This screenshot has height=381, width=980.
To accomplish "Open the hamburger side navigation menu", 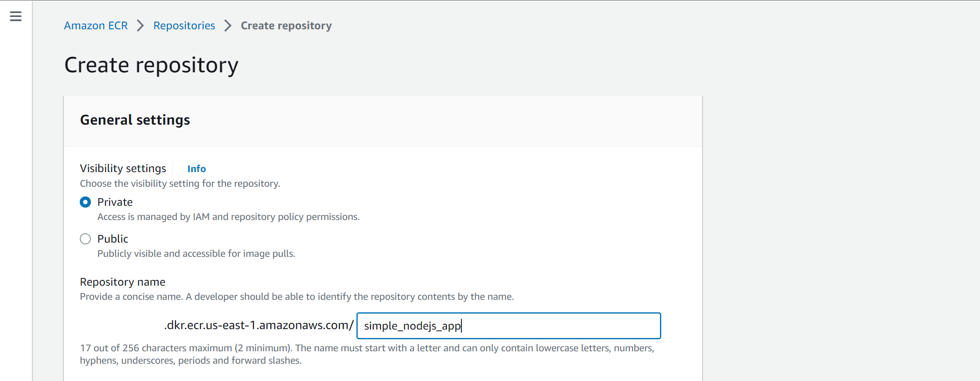I will click(x=16, y=16).
